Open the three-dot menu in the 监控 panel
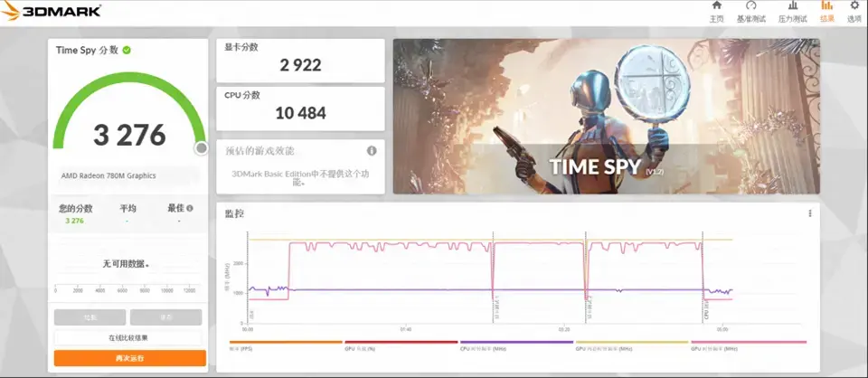 point(810,213)
